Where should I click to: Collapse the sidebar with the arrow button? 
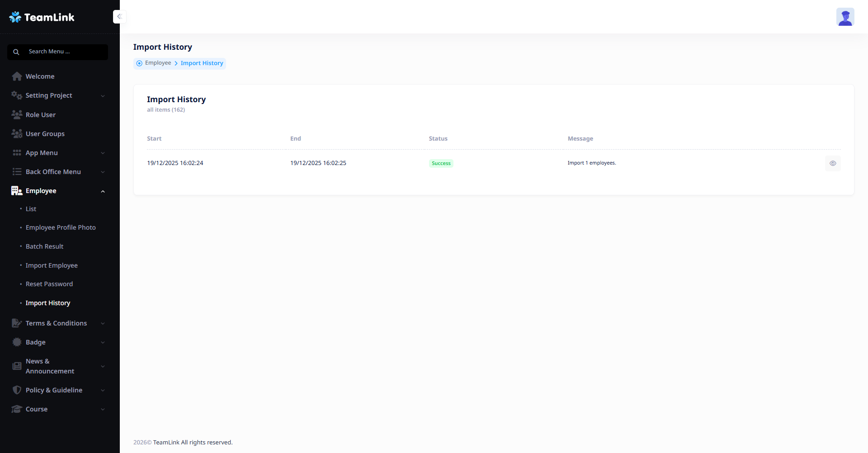[119, 17]
